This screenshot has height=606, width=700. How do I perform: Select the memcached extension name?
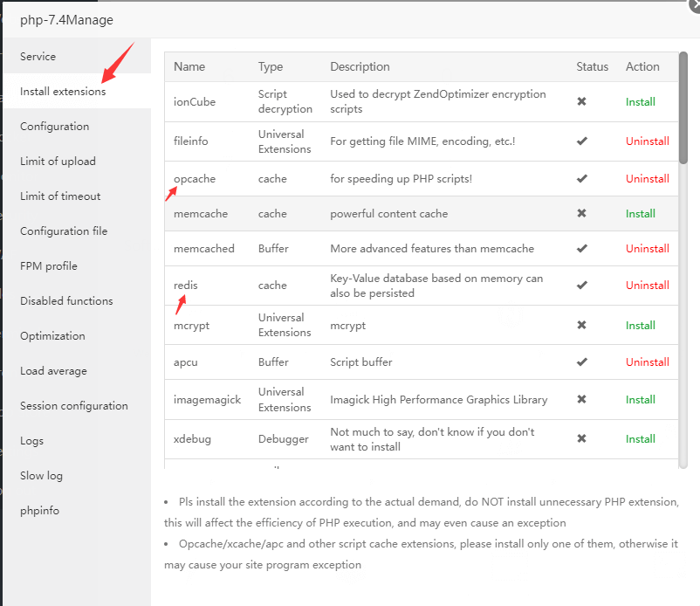[204, 248]
